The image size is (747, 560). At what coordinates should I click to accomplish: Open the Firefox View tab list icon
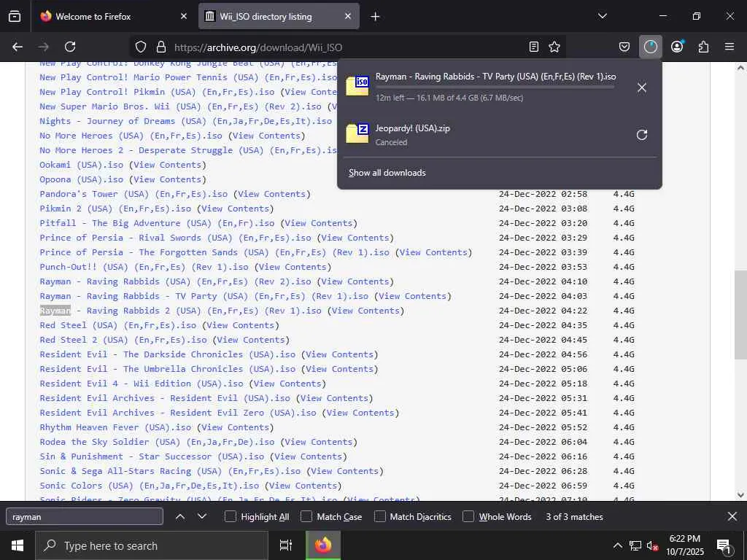(15, 16)
